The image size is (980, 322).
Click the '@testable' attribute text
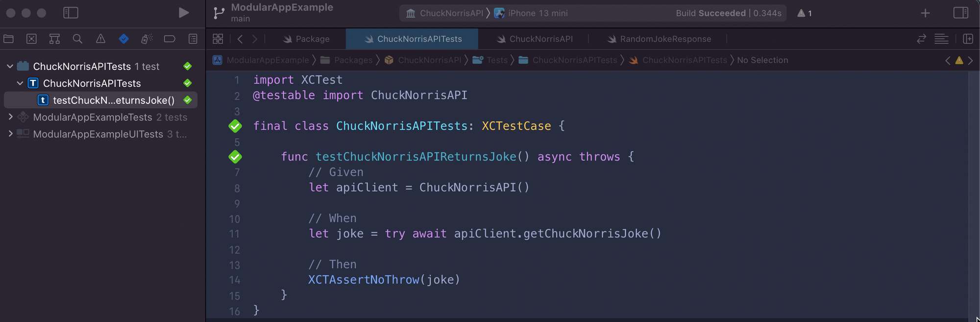pyautogui.click(x=284, y=95)
